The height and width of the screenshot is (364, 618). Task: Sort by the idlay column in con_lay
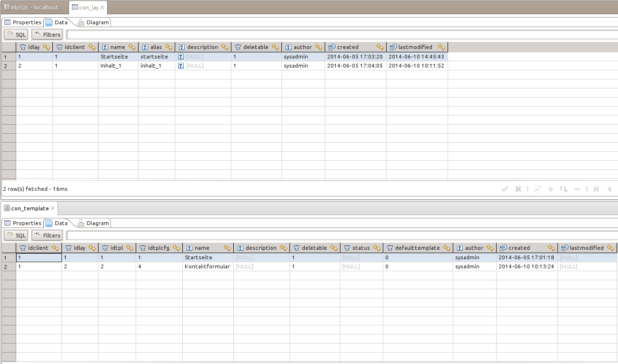47,47
